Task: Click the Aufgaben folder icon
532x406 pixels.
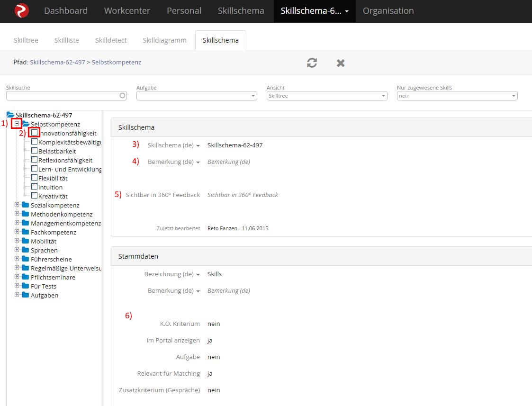Action: (x=26, y=294)
